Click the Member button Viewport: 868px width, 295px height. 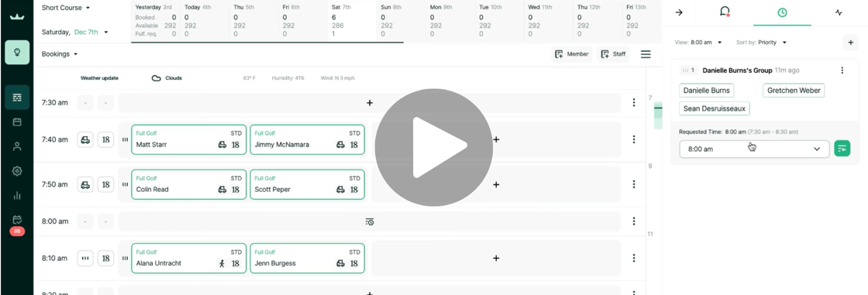pos(572,54)
